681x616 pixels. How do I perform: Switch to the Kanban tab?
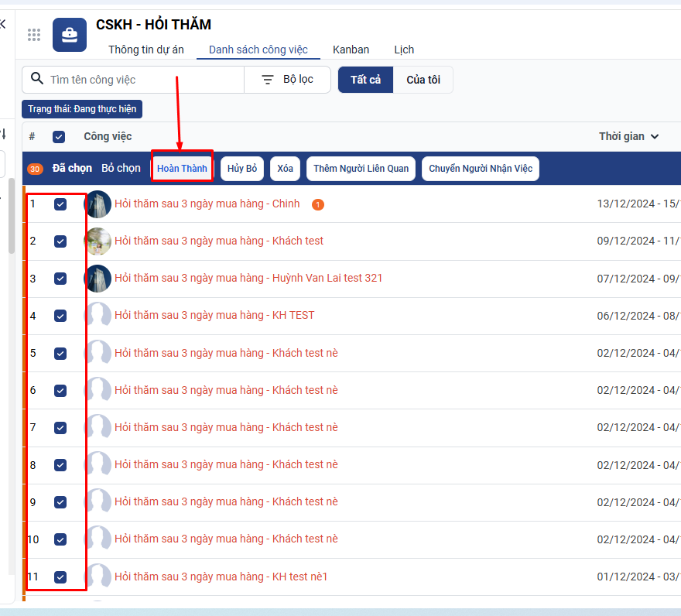click(x=351, y=50)
